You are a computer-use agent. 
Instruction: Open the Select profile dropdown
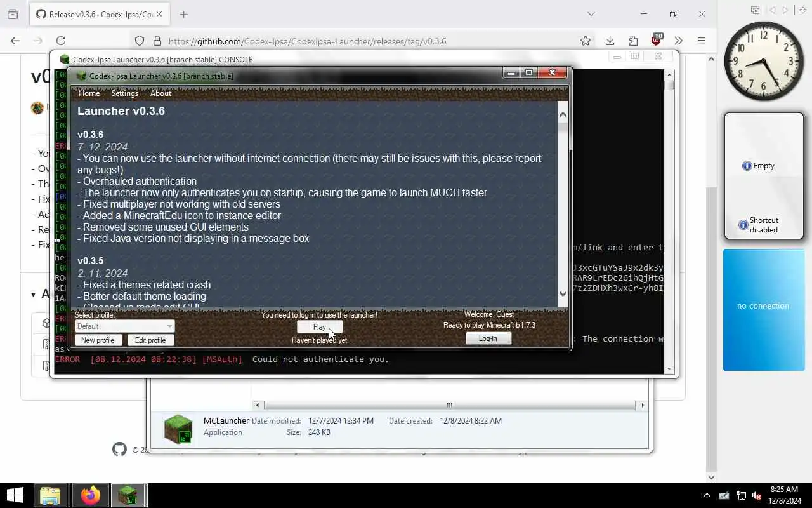[x=124, y=326]
